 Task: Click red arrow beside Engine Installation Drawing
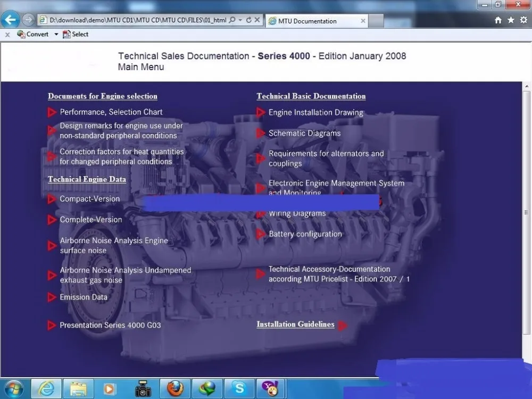[261, 112]
